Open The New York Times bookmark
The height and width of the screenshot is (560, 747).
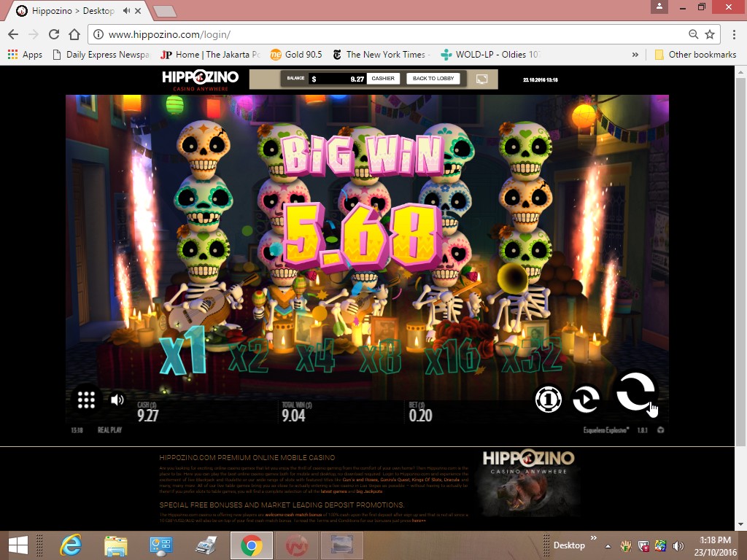(x=381, y=55)
